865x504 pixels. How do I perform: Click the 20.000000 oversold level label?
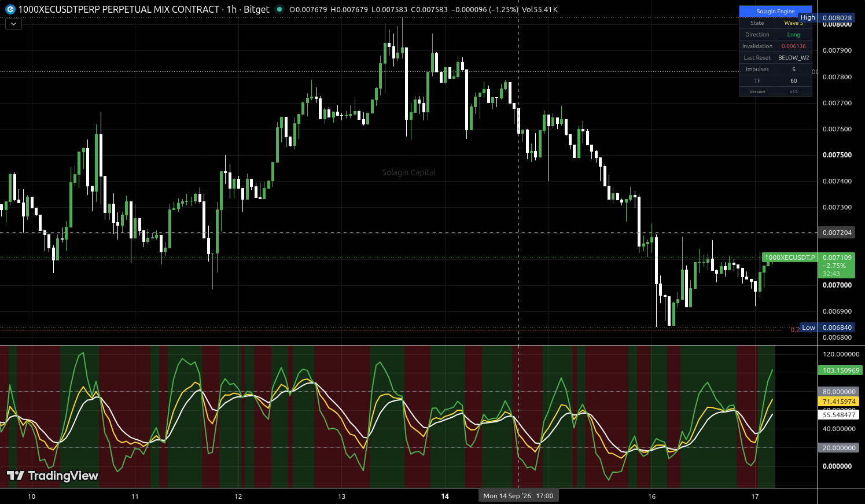pos(839,448)
